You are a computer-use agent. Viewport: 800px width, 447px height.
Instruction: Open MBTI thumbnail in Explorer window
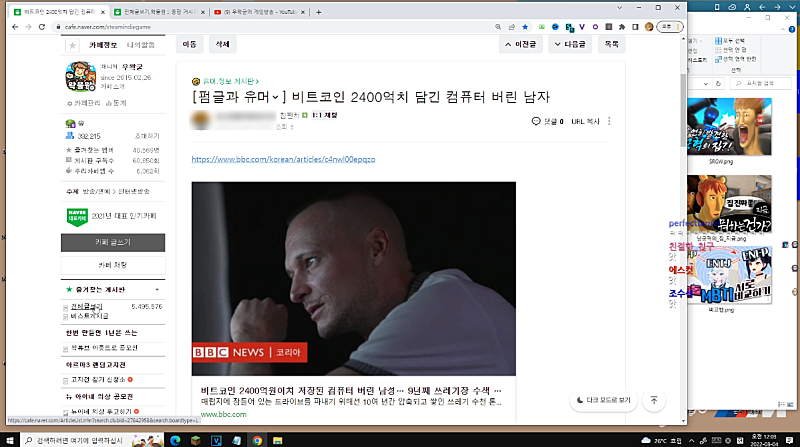click(729, 275)
